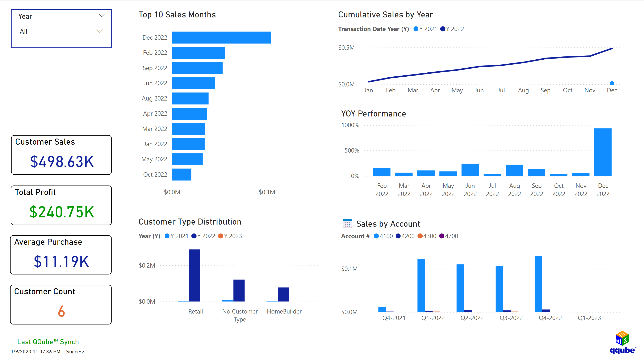Collapse the Year filter chevron
The width and height of the screenshot is (644, 362).
tap(101, 16)
